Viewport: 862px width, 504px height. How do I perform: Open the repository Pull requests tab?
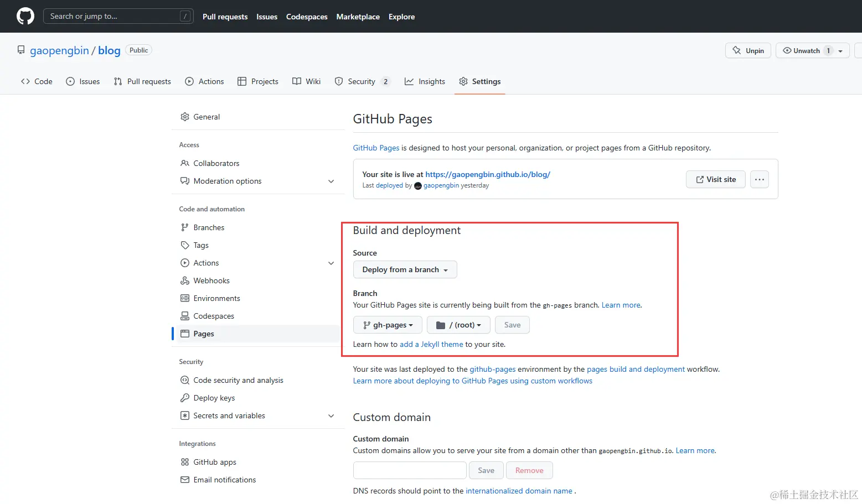(x=142, y=81)
